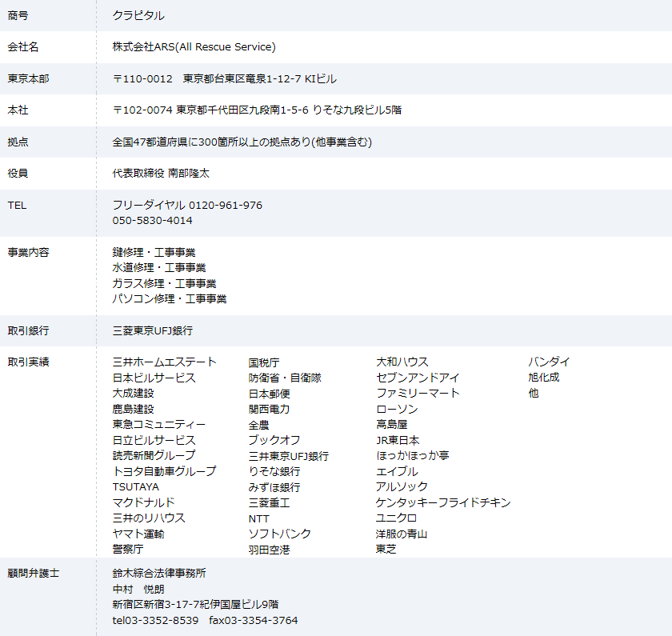Click the company name 株式会社ARS(All Rescue Service)

click(194, 46)
